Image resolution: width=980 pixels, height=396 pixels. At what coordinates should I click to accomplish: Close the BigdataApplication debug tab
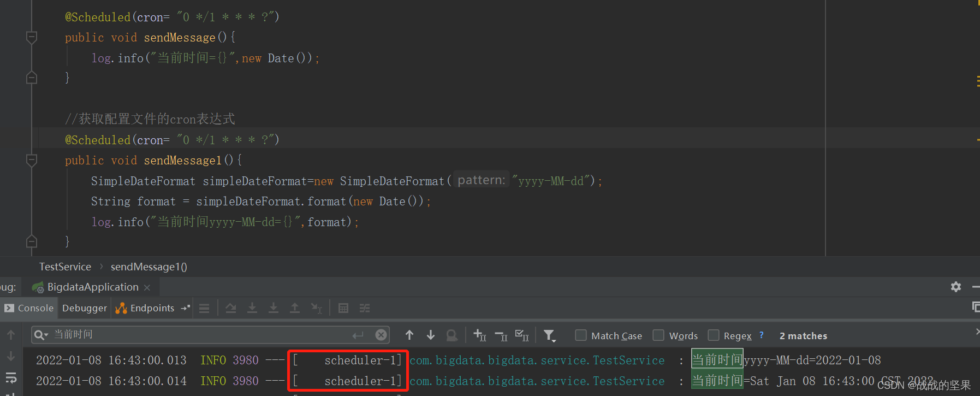[x=147, y=287]
